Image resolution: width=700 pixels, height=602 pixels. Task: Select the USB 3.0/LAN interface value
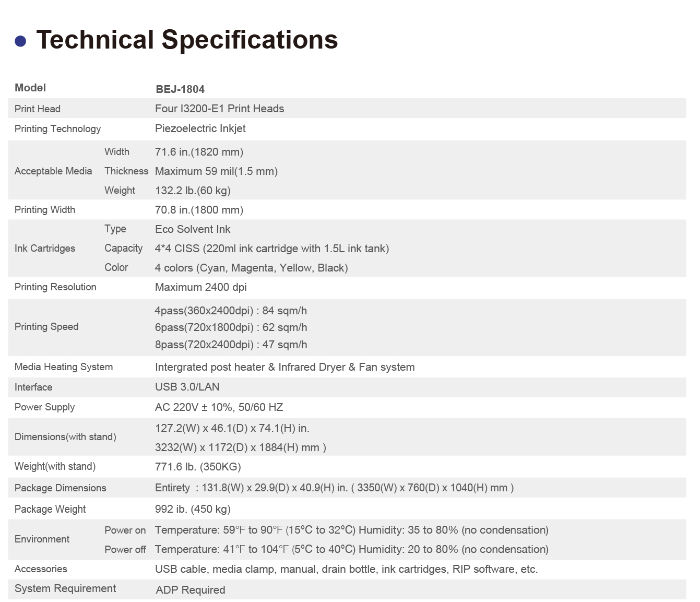tap(187, 387)
